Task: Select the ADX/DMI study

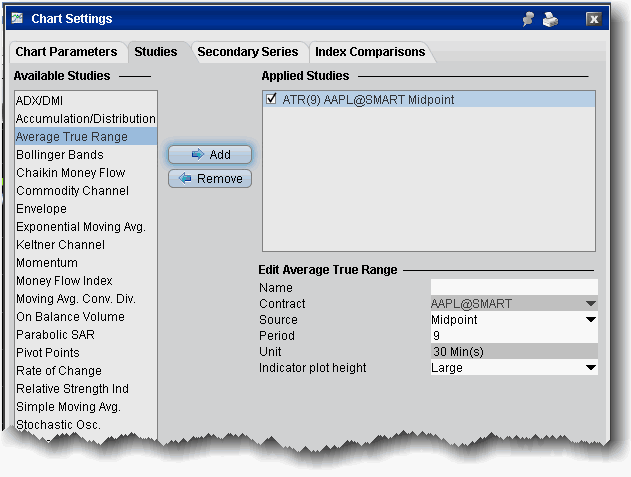Action: [41, 101]
